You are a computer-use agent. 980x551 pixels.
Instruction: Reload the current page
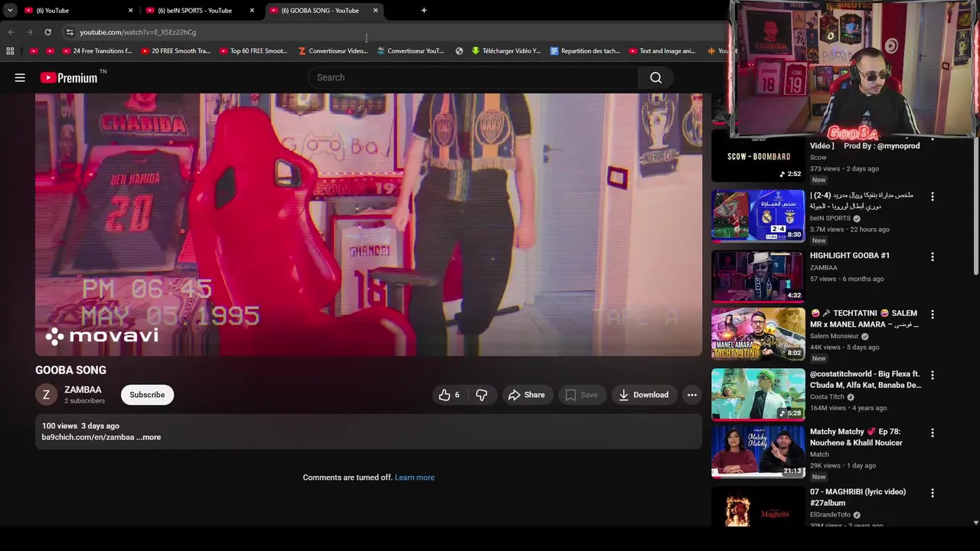pyautogui.click(x=47, y=32)
